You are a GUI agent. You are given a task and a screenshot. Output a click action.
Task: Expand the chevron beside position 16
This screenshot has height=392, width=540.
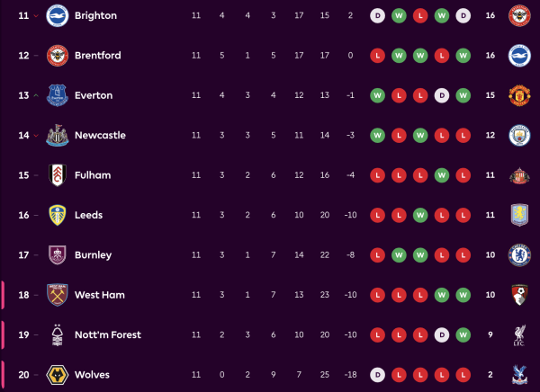pyautogui.click(x=35, y=216)
